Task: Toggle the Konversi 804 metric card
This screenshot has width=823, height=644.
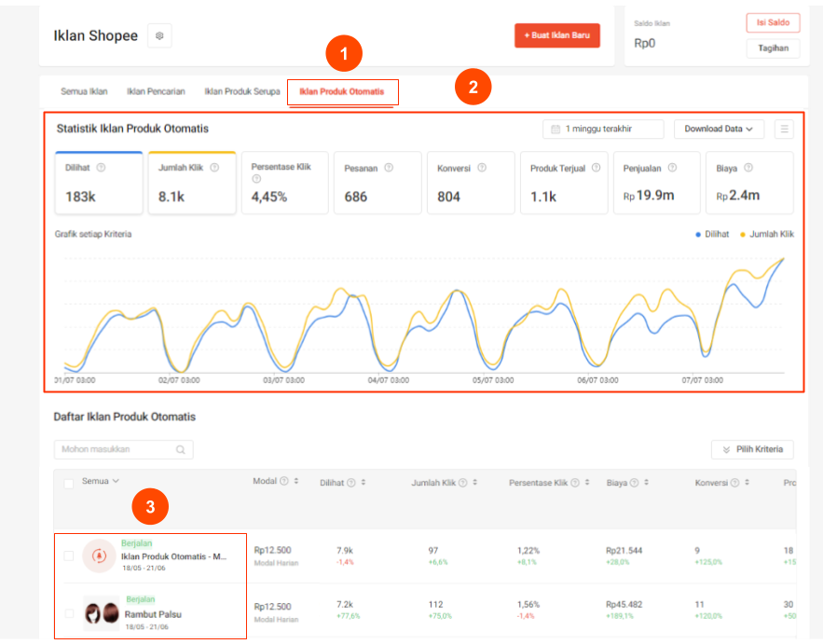Action: (x=471, y=183)
